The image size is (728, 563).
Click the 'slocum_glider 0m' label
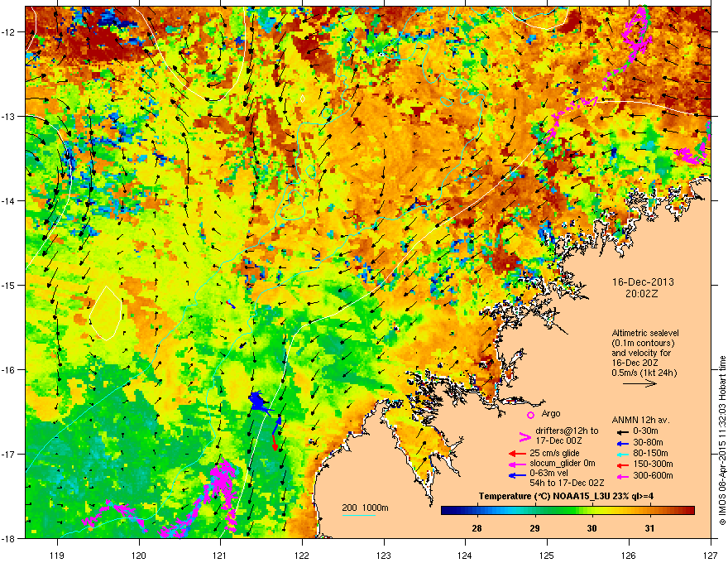pyautogui.click(x=562, y=464)
